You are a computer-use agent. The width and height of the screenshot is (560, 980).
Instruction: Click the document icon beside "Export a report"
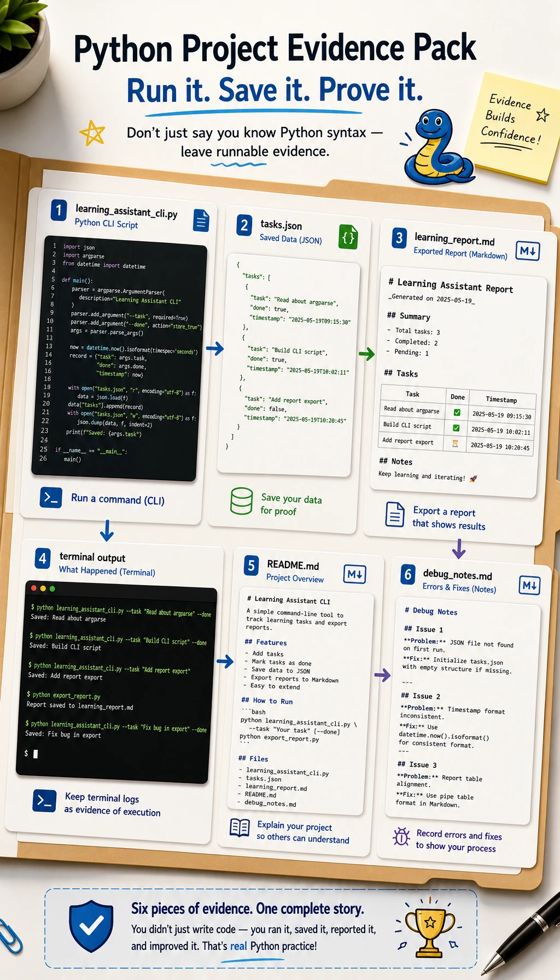click(x=395, y=515)
